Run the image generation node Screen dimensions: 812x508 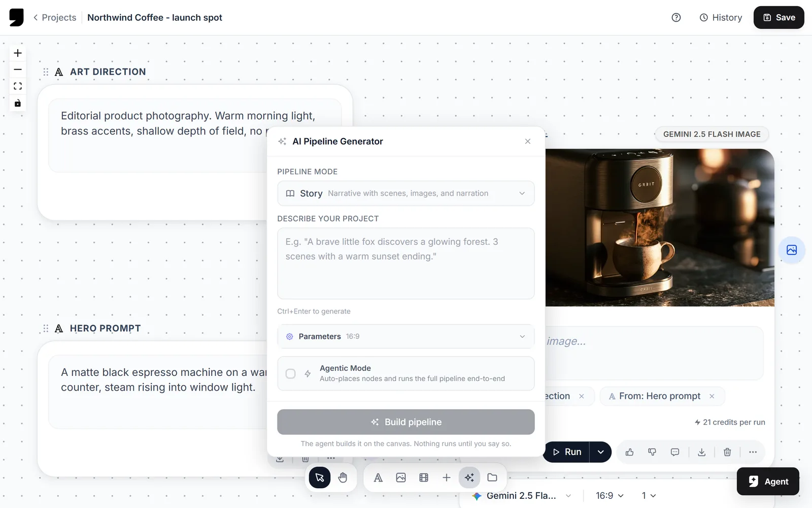click(x=567, y=452)
